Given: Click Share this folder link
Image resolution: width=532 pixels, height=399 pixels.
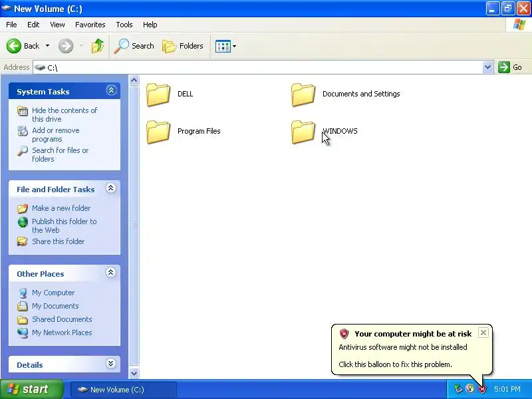Looking at the screenshot, I should (x=58, y=241).
